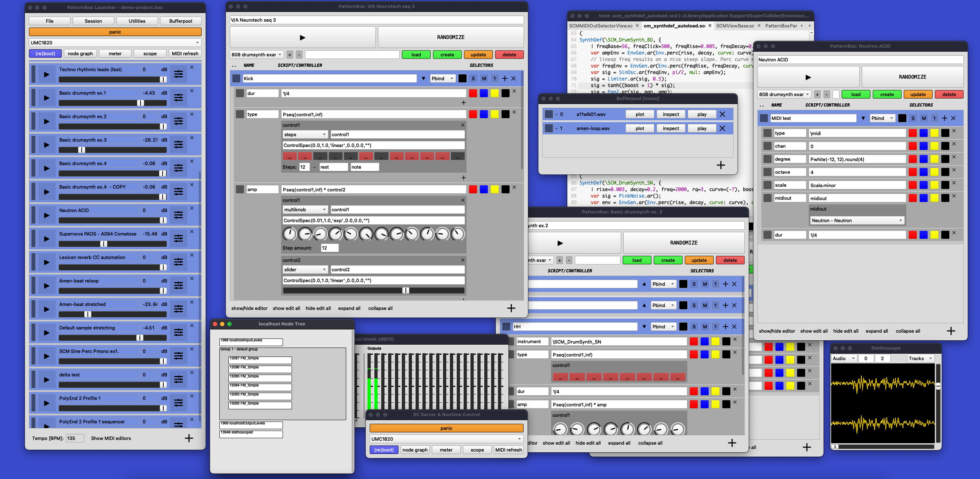Image resolution: width=980 pixels, height=479 pixels.
Task: Switch to the SCMViewBase.sc tab
Action: [x=735, y=26]
